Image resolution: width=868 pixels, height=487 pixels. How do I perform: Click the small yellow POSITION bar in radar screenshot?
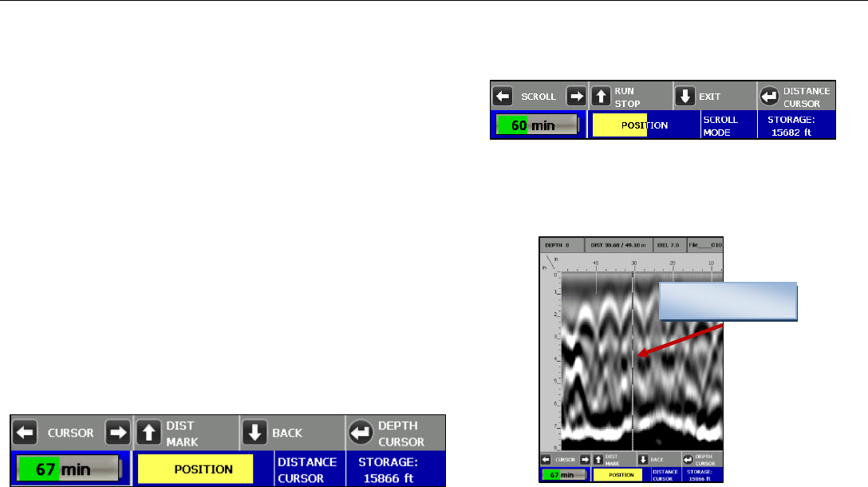[617, 475]
